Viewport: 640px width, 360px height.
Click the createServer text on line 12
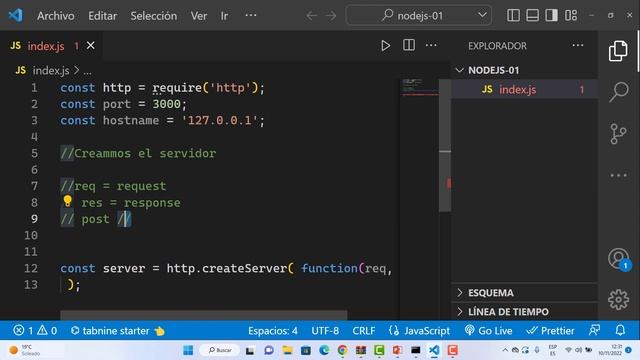tap(245, 268)
